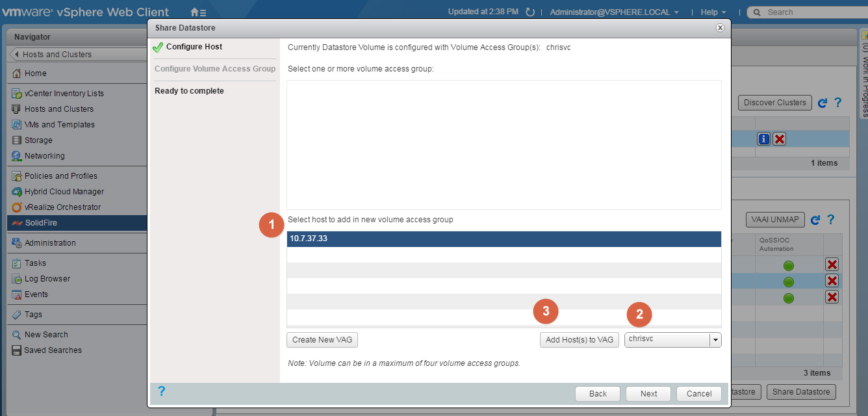Go to the Ready to complete step
This screenshot has width=868, height=416.
coord(189,91)
